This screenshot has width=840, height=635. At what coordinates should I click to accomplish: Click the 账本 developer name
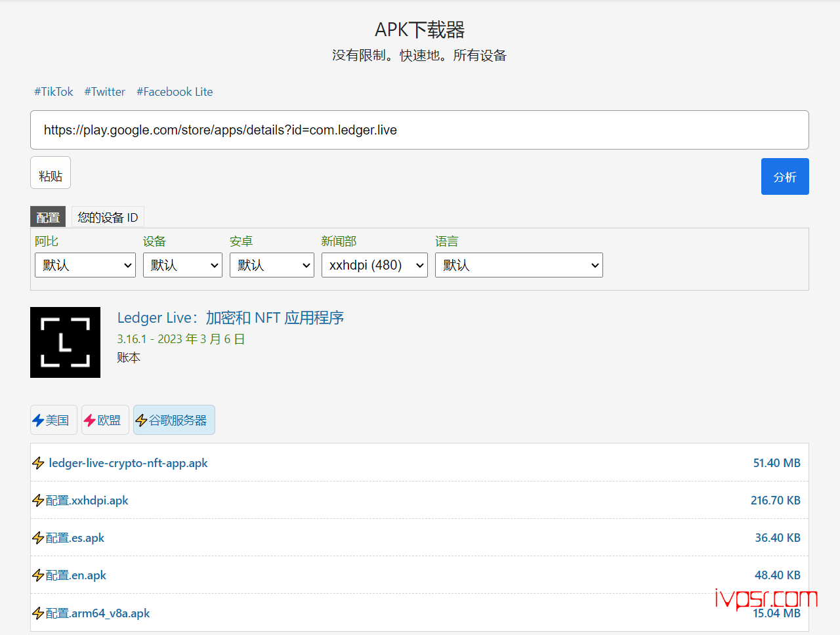[129, 358]
